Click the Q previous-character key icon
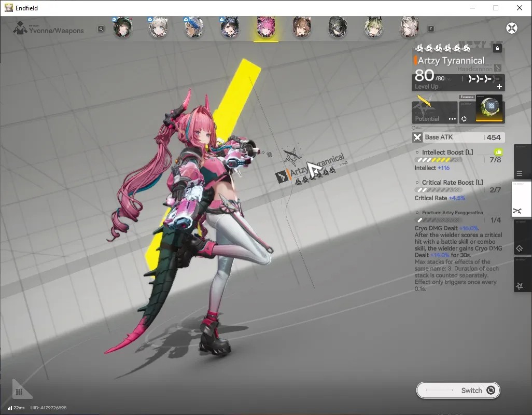The width and height of the screenshot is (532, 415). [x=101, y=29]
